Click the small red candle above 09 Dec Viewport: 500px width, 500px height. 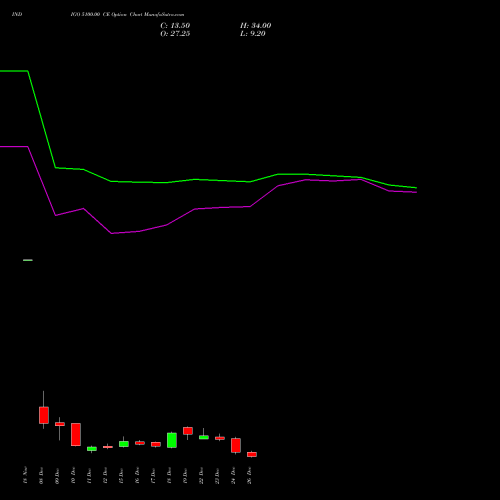tap(60, 424)
